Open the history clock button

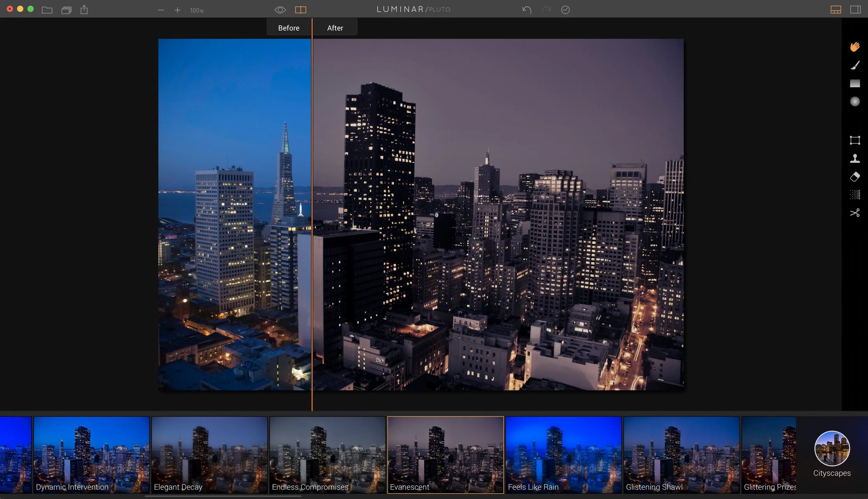565,10
